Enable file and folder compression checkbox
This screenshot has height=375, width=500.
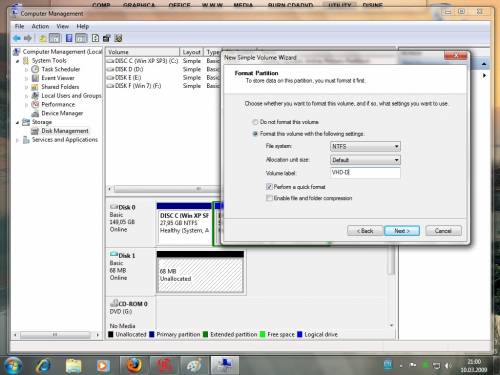(269, 198)
